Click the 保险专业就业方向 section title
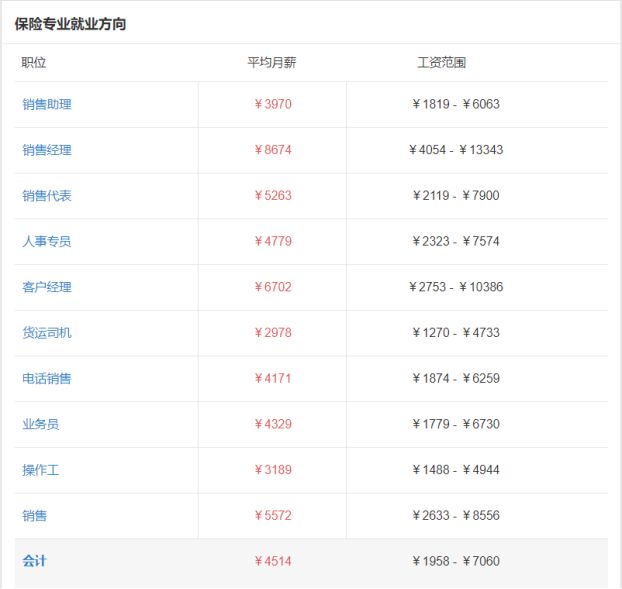 [70, 24]
